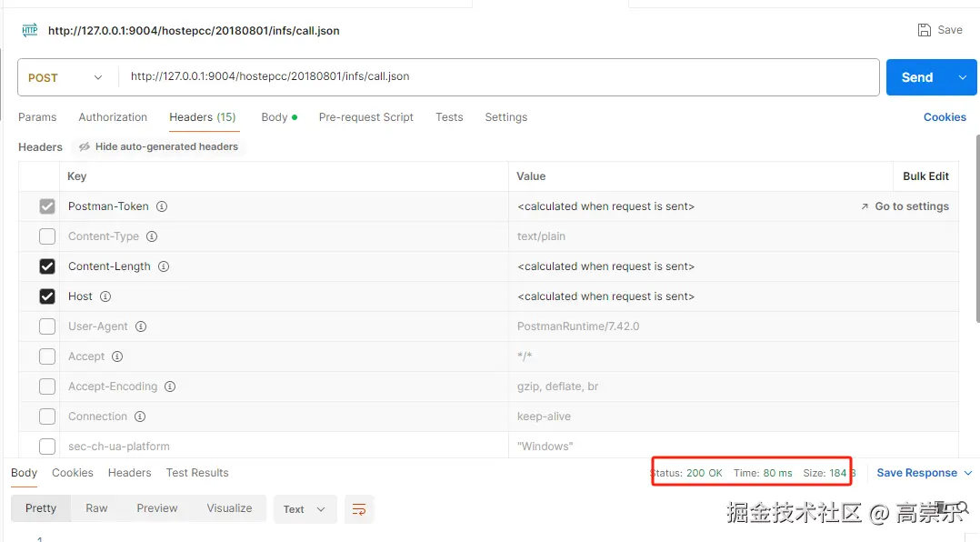The image size is (980, 542).
Task: Click info icon beside Postman-Token
Action: (162, 206)
